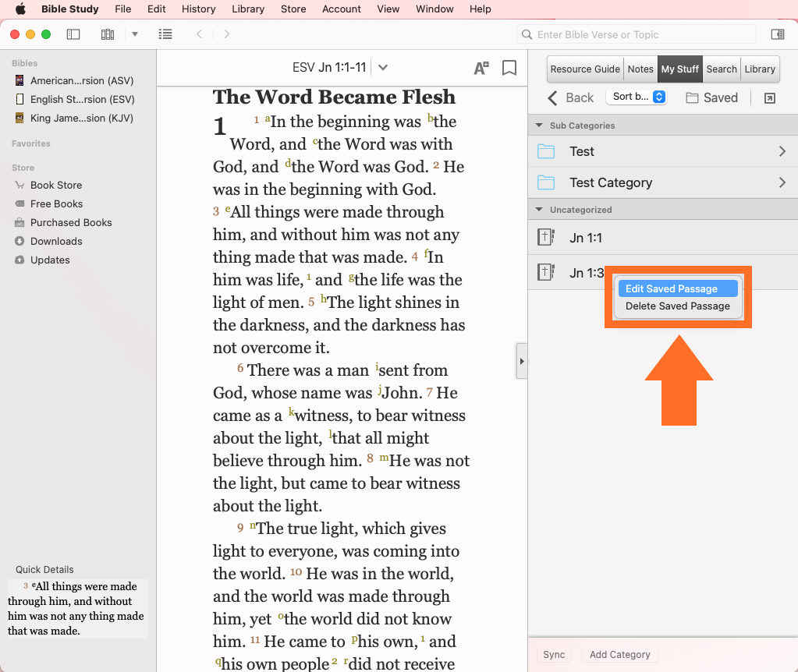Switch to the Resource Guide tab
The height and width of the screenshot is (672, 798).
click(585, 69)
